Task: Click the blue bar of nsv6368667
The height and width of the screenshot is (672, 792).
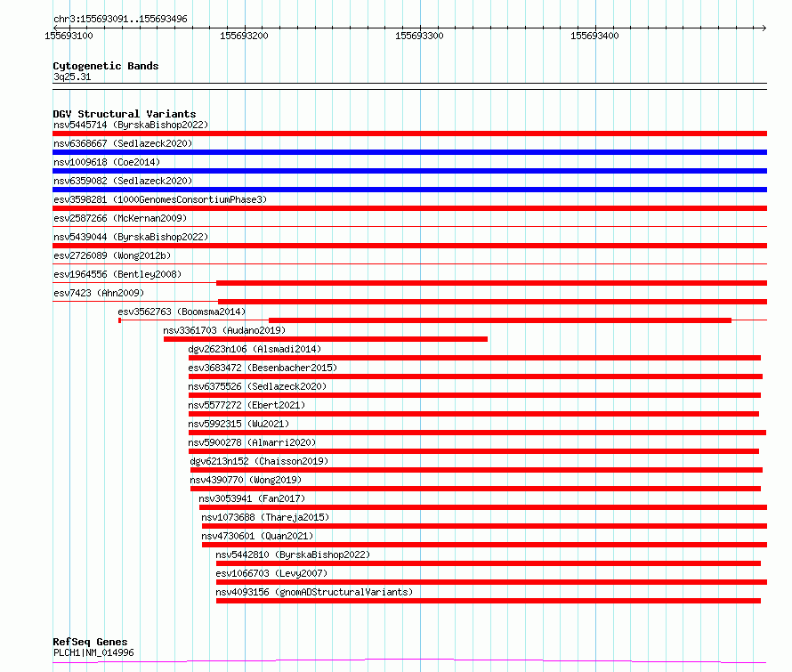Action: pyautogui.click(x=409, y=152)
